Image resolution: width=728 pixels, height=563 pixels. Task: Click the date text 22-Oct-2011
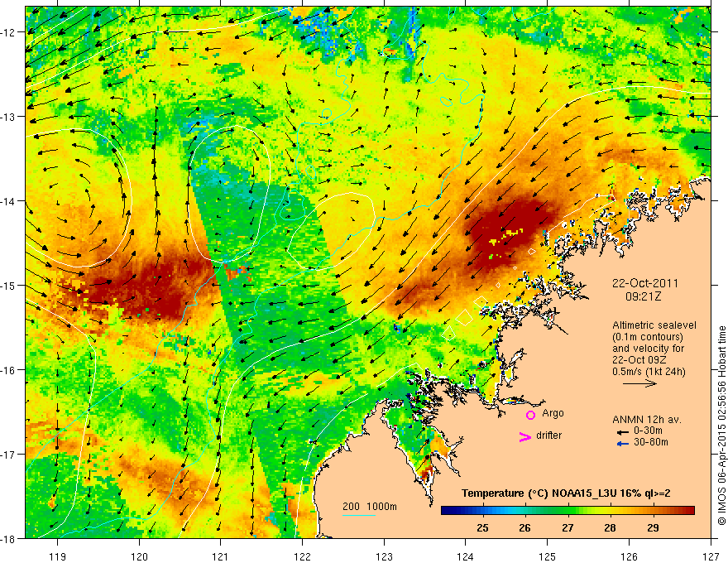[x=644, y=283]
